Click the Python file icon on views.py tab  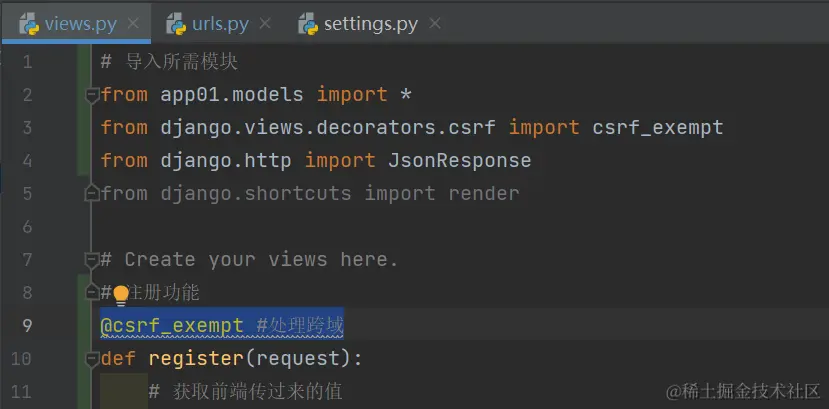tap(29, 24)
